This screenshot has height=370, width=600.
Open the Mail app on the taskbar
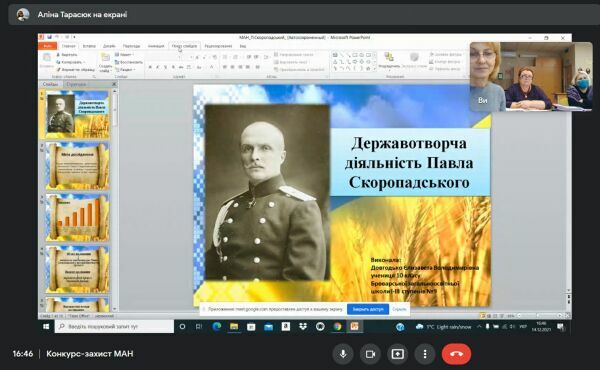click(268, 326)
